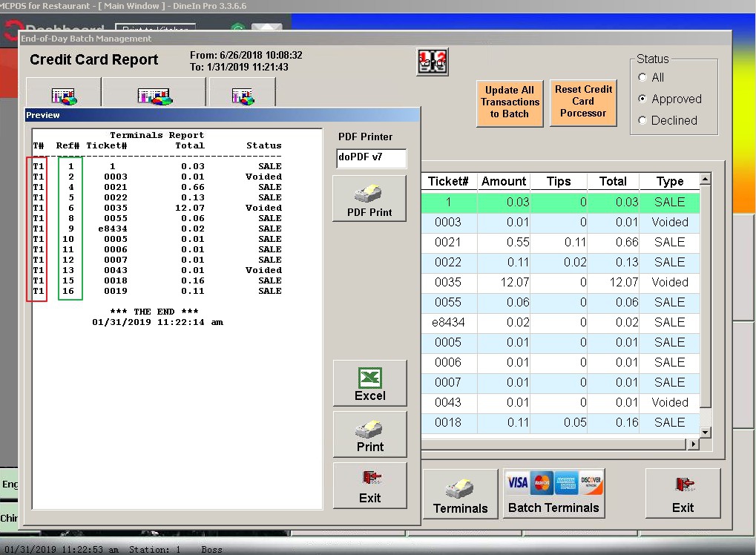This screenshot has width=756, height=555.
Task: Click the Total column header
Action: click(613, 181)
